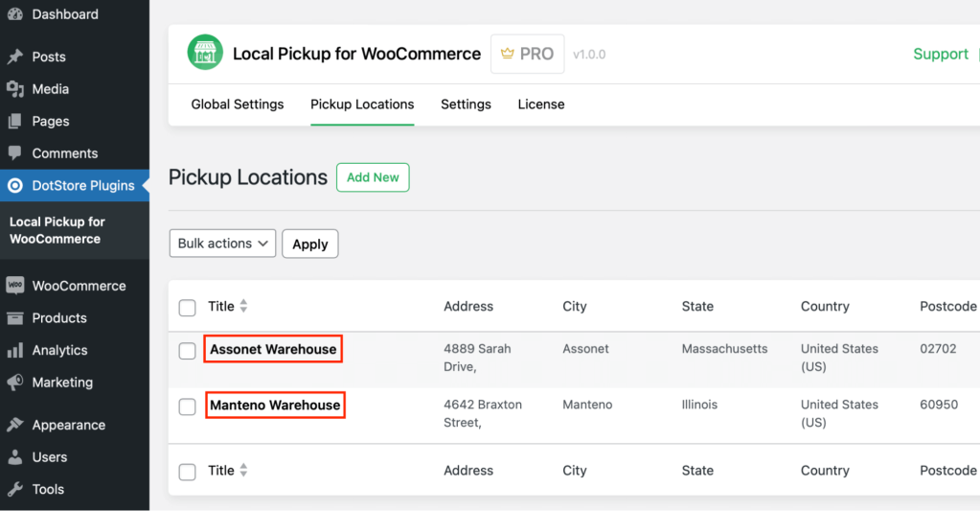Sort by Title using header sort arrows
Image resolution: width=980 pixels, height=511 pixels.
pos(243,307)
